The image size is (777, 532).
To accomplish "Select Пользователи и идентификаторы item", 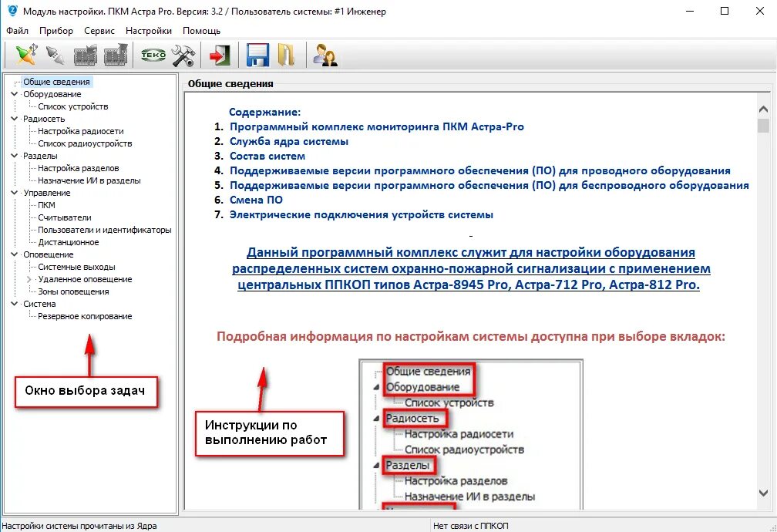I will pyautogui.click(x=105, y=230).
